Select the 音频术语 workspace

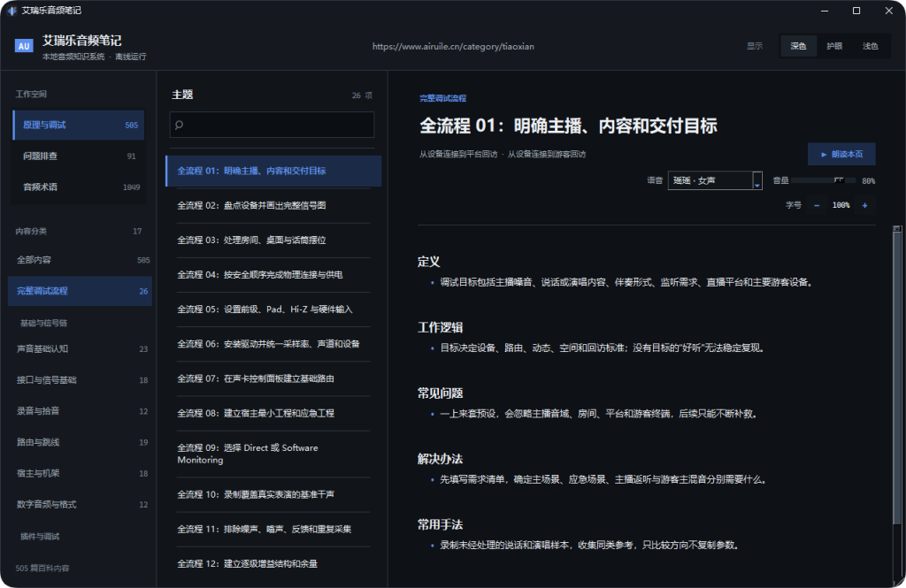pyautogui.click(x=79, y=187)
